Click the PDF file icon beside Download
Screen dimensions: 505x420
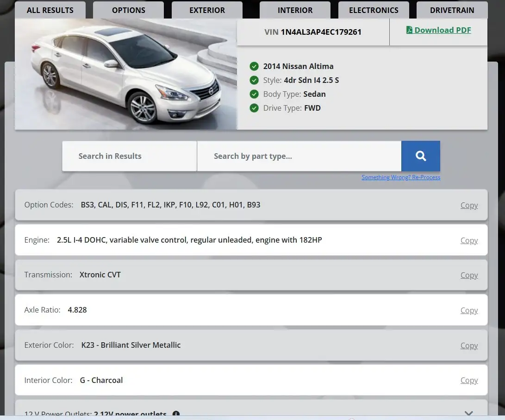click(x=409, y=30)
